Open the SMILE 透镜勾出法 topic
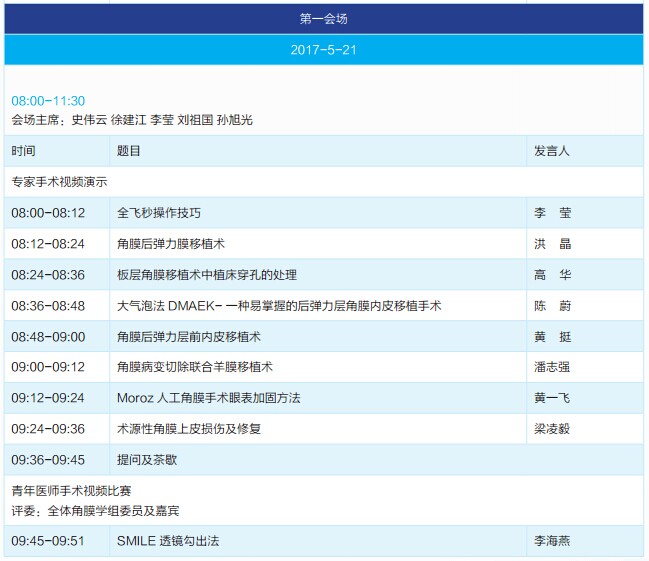Viewport: 649px width, 561px height. tap(168, 541)
